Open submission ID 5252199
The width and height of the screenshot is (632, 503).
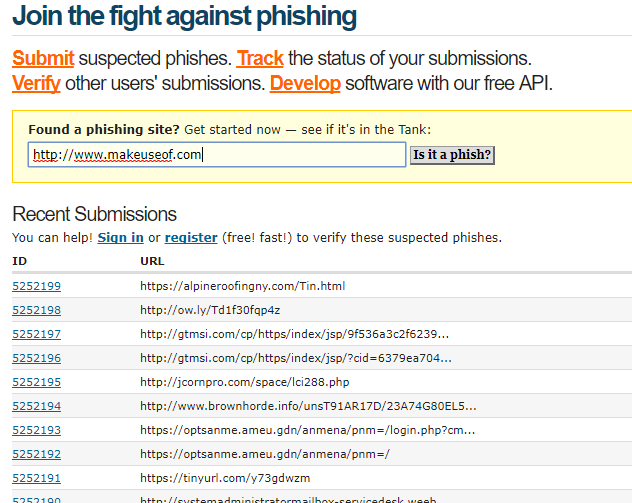[36, 286]
